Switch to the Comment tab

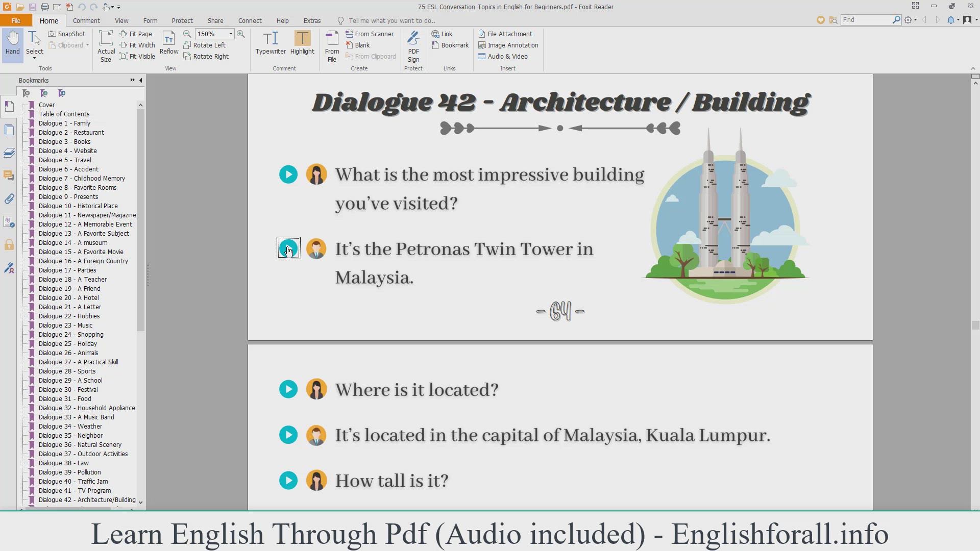point(86,20)
